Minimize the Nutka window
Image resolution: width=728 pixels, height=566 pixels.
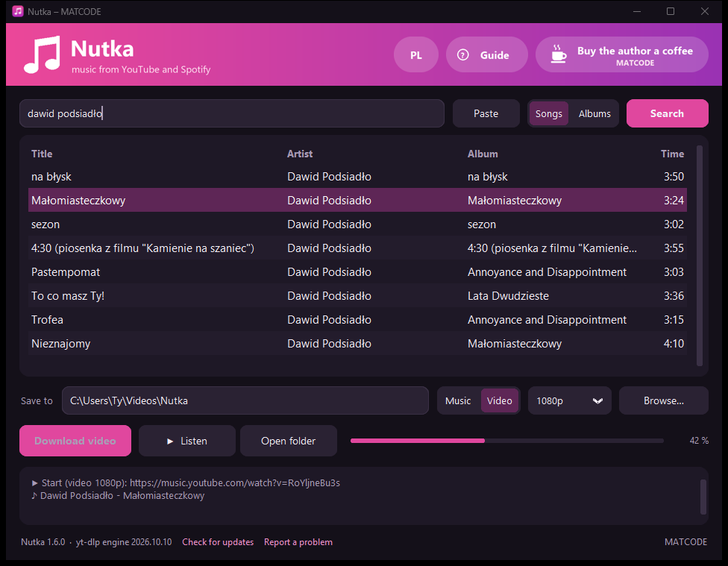pos(637,11)
